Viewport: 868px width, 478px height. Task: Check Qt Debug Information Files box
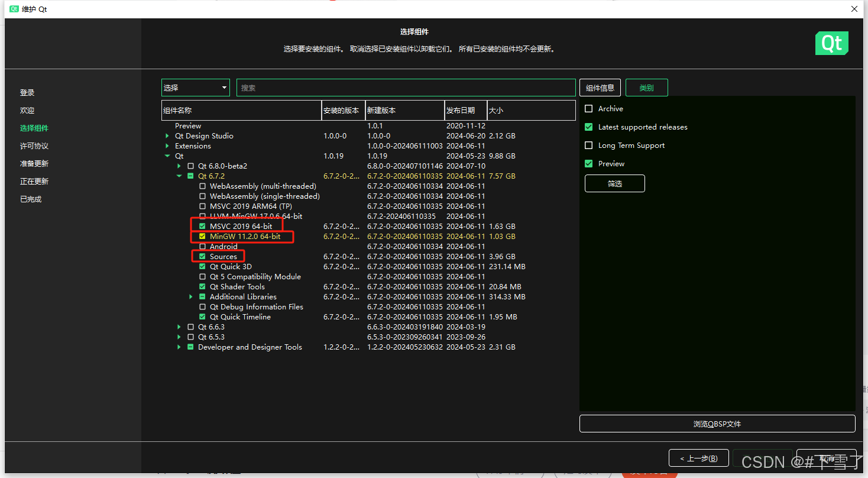pos(203,307)
